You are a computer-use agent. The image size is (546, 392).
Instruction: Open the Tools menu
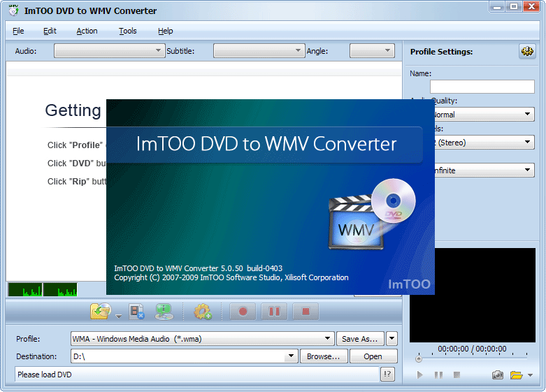(x=127, y=31)
